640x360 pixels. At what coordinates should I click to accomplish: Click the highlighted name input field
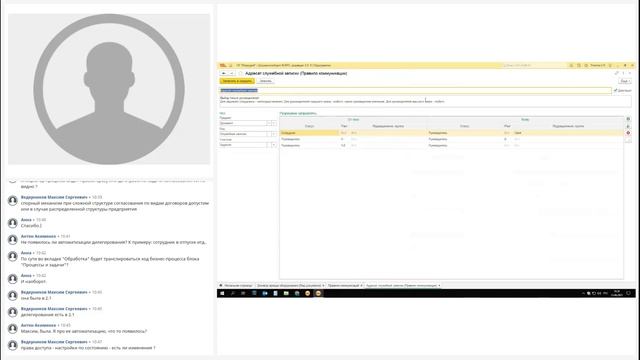[415, 90]
